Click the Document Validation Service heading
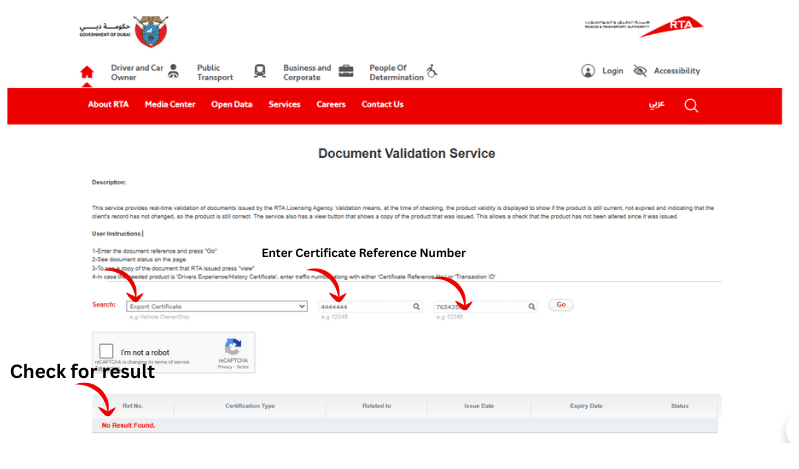 click(x=407, y=153)
